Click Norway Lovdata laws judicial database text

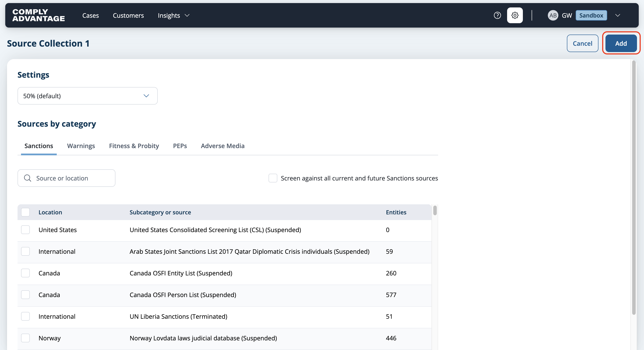[x=203, y=338]
